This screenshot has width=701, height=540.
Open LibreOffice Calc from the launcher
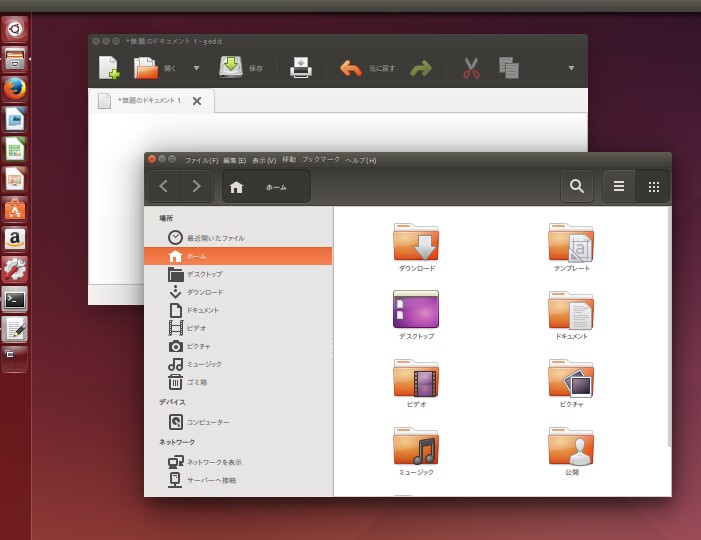tap(15, 149)
